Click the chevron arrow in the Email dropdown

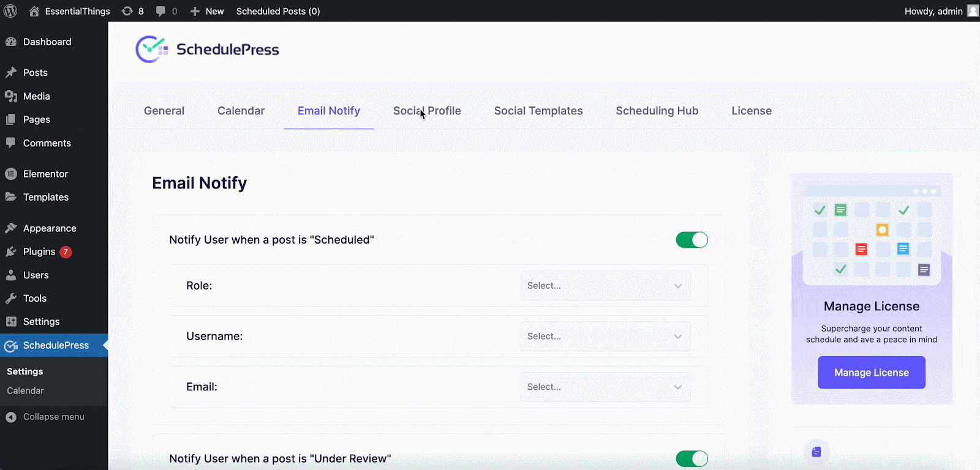click(x=678, y=387)
